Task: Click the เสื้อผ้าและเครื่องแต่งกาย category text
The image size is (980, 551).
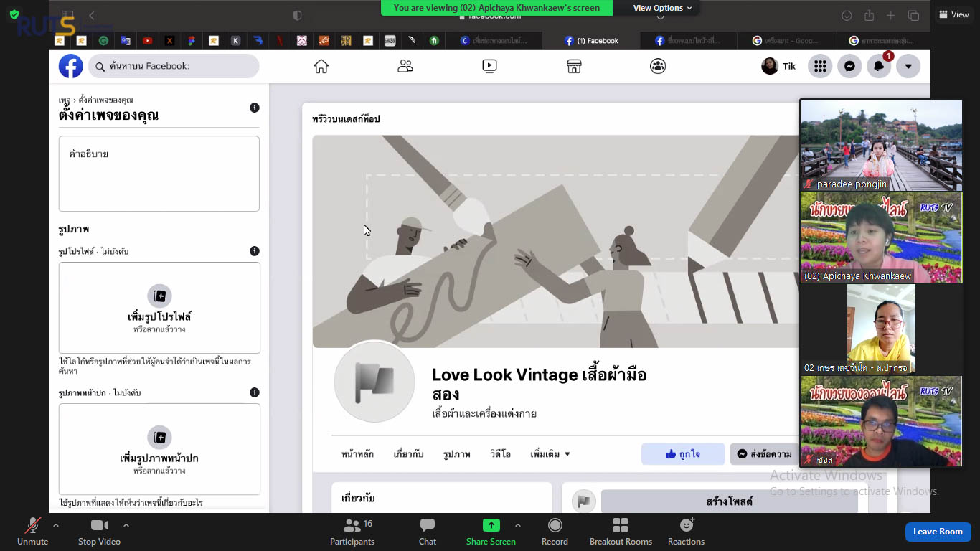Action: tap(484, 414)
